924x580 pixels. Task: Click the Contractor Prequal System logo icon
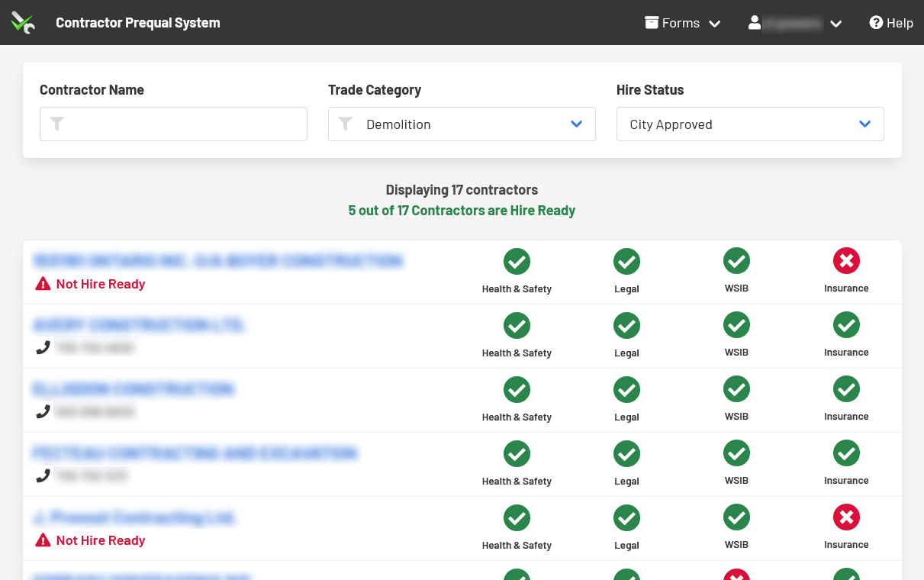[x=23, y=23]
